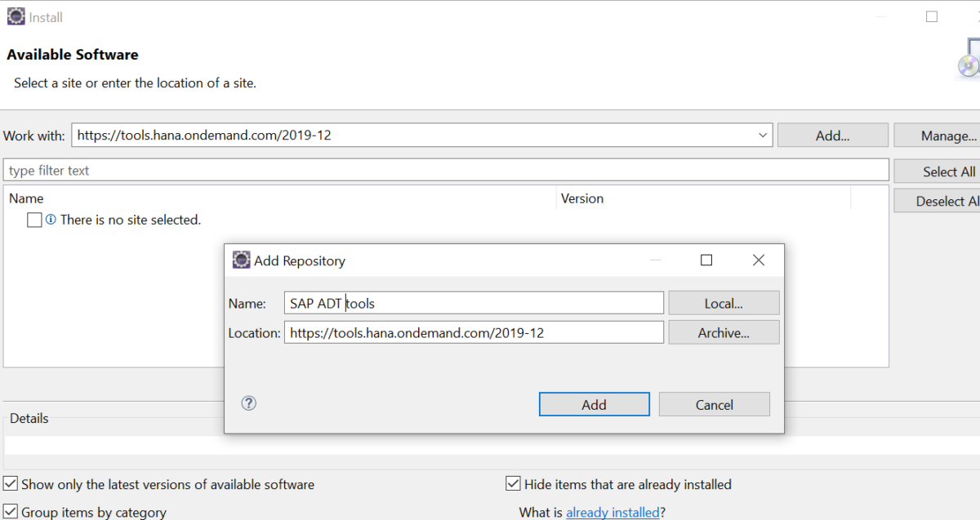Viewport: 980px width, 520px height.
Task: Click the repository Name input field
Action: point(474,302)
